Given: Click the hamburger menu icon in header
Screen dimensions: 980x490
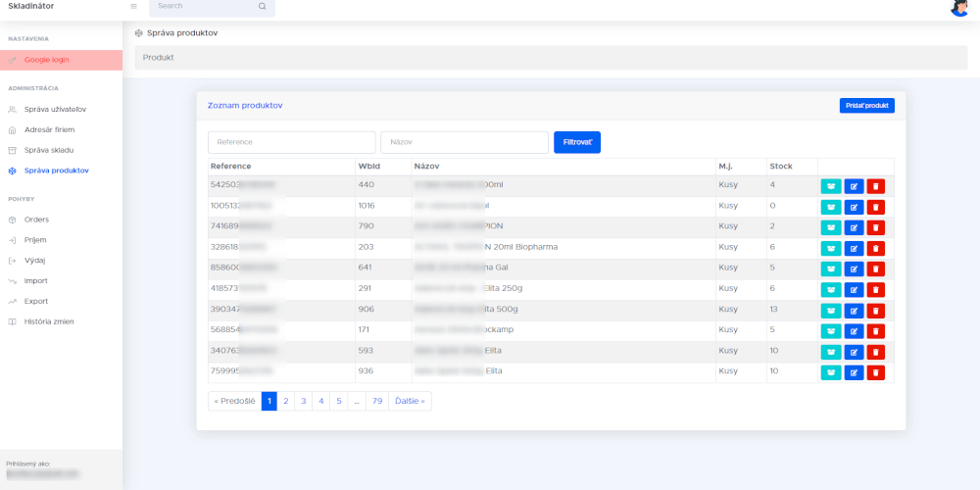Looking at the screenshot, I should pos(133,6).
